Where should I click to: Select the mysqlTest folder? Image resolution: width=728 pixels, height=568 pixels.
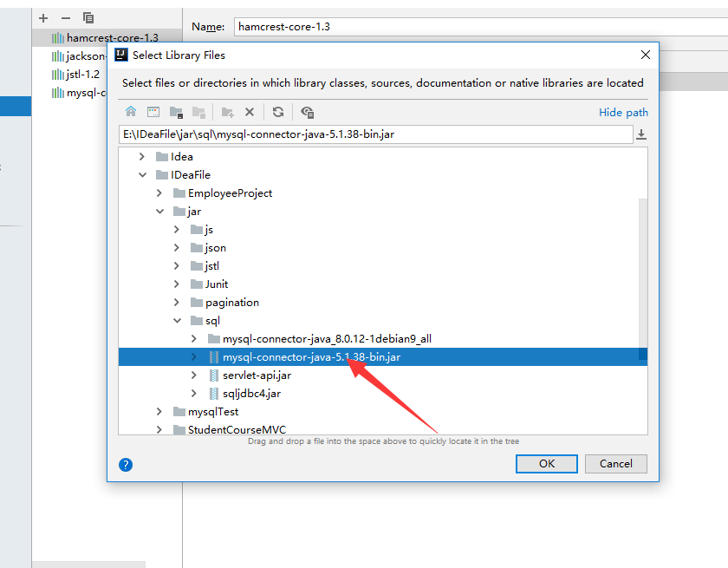(213, 412)
